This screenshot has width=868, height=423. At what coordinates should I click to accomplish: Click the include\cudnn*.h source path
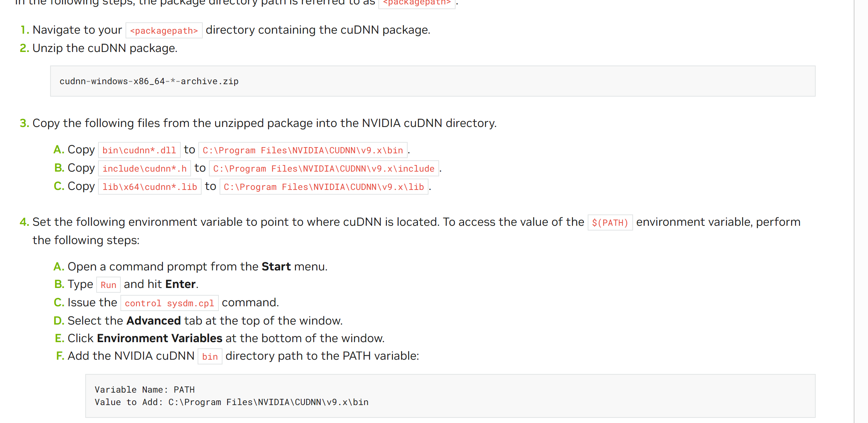pos(145,168)
